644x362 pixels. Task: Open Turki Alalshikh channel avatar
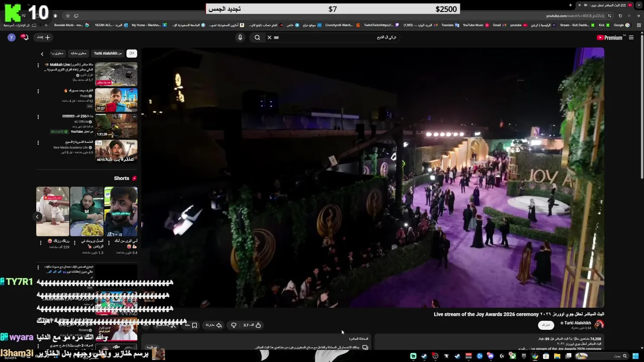(x=599, y=325)
